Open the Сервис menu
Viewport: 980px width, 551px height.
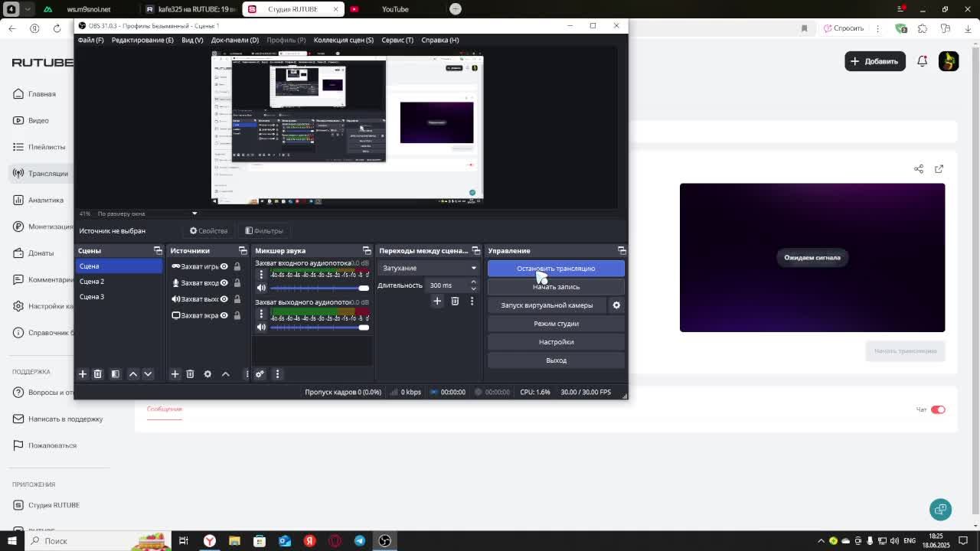coord(397,40)
